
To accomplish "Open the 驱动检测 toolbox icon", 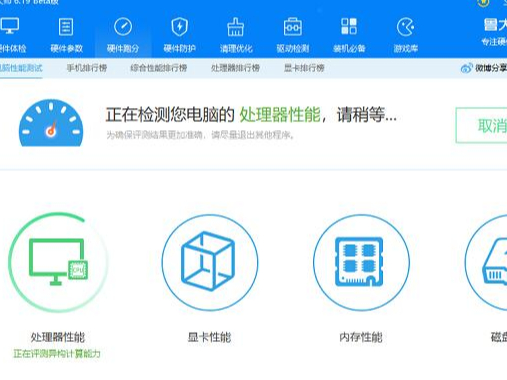I will (293, 27).
